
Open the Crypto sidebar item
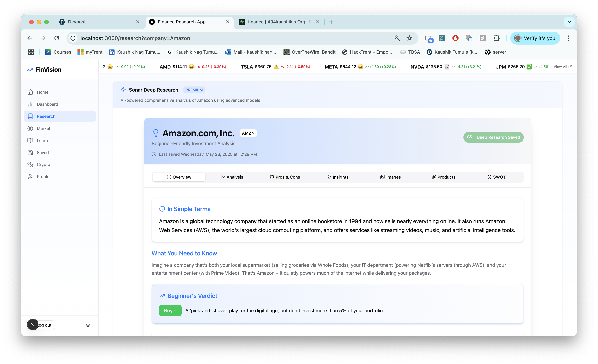tap(43, 164)
